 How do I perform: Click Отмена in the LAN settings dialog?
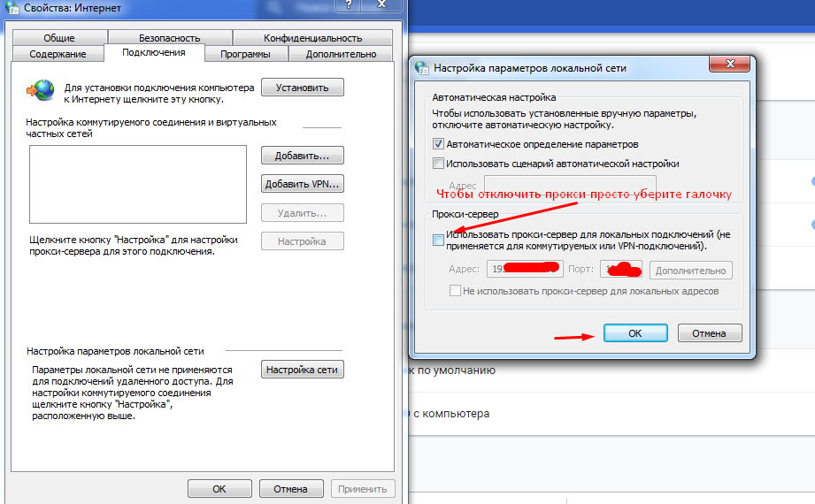pyautogui.click(x=710, y=333)
